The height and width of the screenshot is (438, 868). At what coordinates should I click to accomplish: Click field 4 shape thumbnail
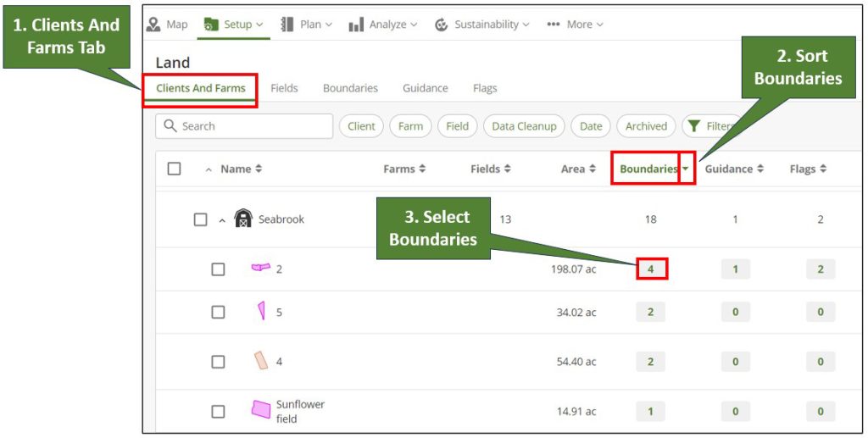tap(261, 361)
